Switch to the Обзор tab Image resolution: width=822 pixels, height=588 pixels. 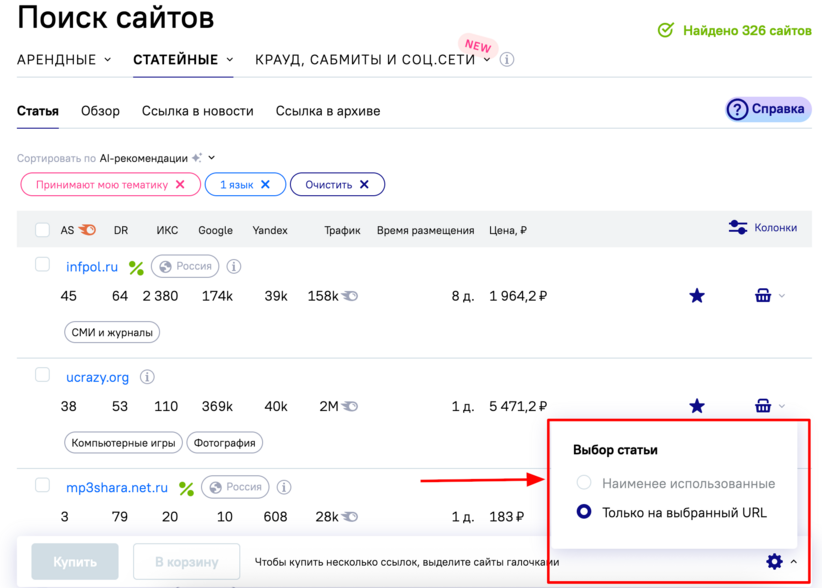click(100, 111)
